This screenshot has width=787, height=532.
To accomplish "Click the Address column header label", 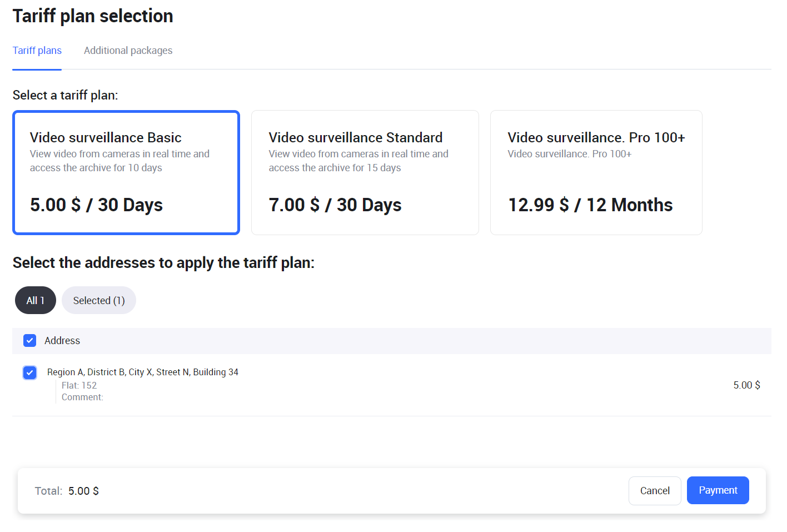I will (62, 341).
